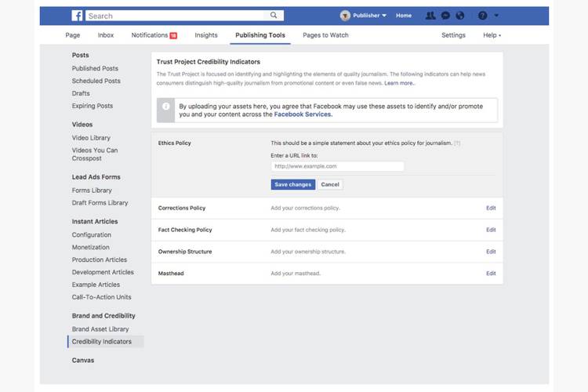
Task: Click the Cancel button
Action: (x=330, y=184)
